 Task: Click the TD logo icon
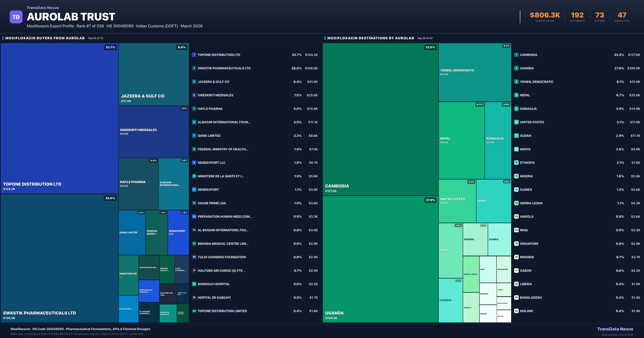click(x=16, y=16)
